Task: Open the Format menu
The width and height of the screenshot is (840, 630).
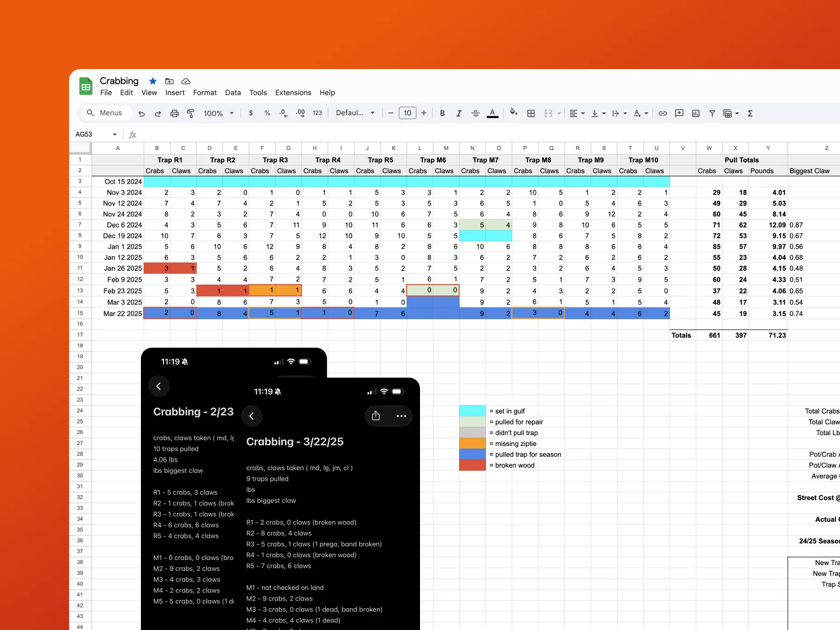Action: click(204, 93)
